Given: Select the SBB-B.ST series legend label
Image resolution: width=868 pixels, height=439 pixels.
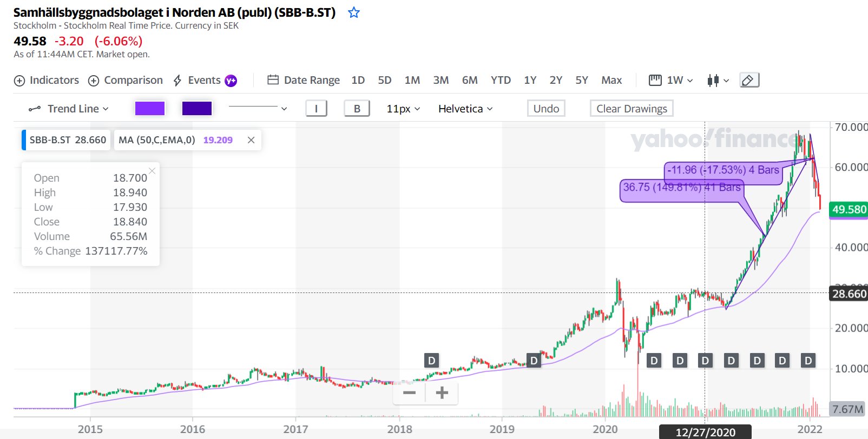Looking at the screenshot, I should [67, 140].
